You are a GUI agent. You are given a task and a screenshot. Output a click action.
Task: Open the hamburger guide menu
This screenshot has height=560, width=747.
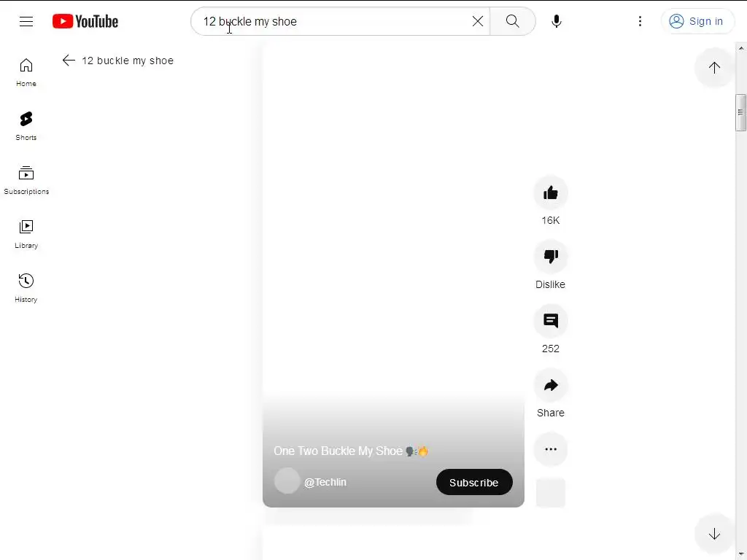coord(26,21)
